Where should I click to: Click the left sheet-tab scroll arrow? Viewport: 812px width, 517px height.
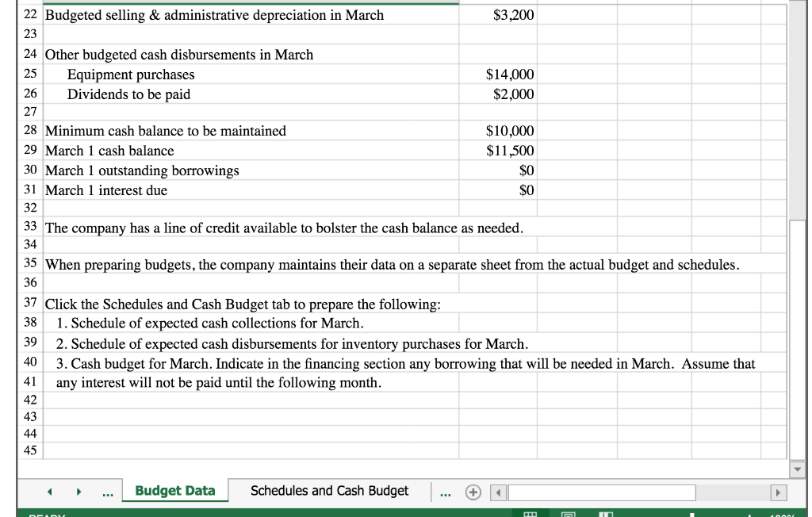point(49,491)
